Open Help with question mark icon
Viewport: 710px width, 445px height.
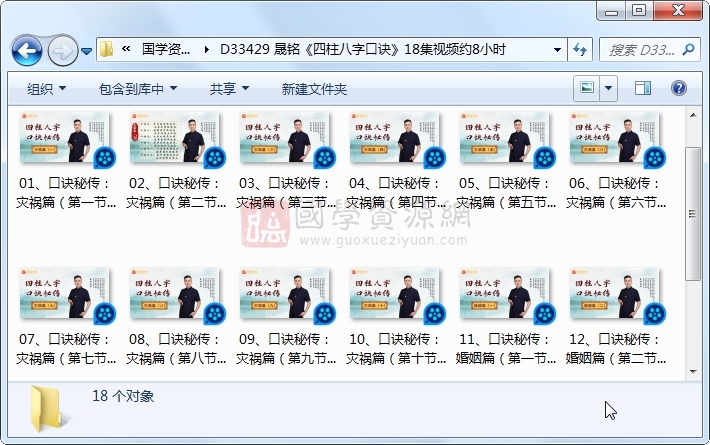(679, 88)
